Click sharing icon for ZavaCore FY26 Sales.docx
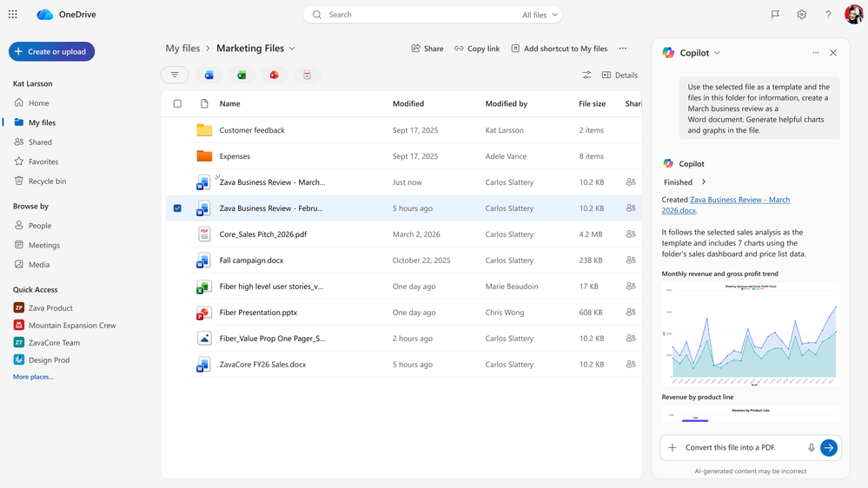 (x=631, y=364)
